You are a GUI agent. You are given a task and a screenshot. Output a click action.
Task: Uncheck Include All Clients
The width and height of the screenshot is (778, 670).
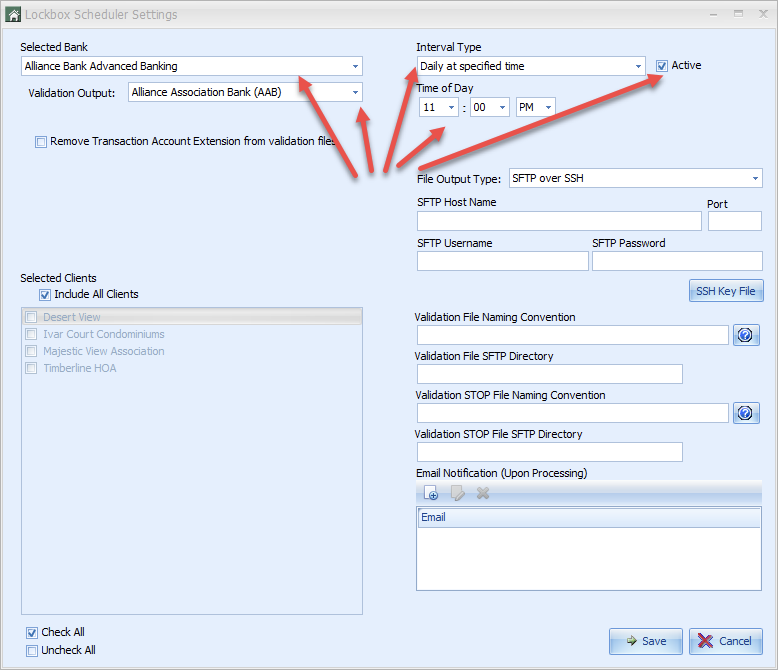45,295
